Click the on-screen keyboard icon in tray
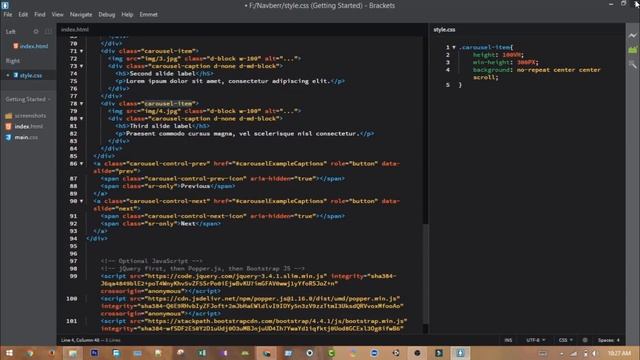This screenshot has width=640, height=360. pos(542,353)
